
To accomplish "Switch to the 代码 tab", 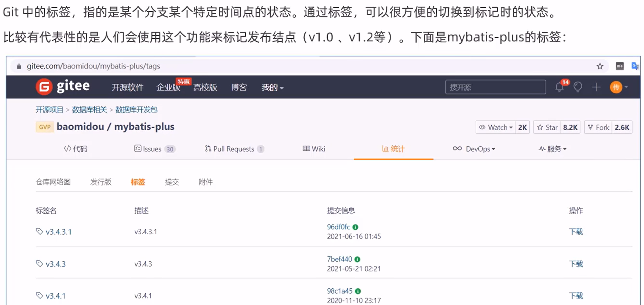I will point(76,149).
